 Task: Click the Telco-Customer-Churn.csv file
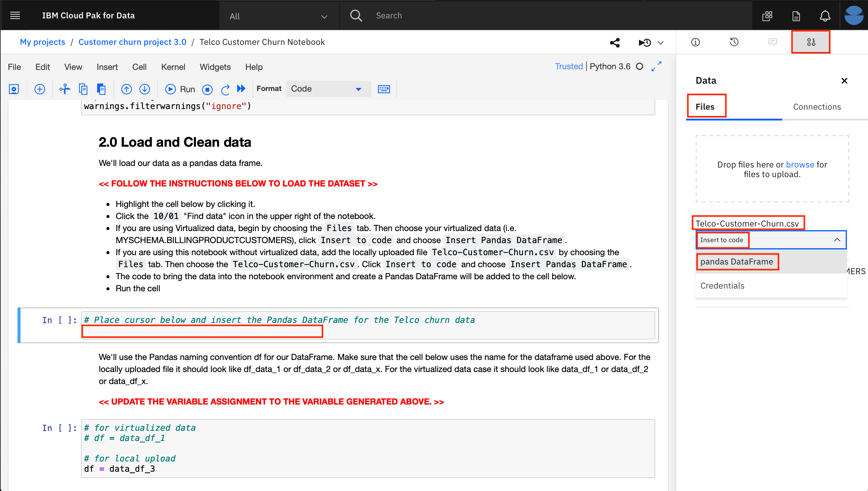747,223
